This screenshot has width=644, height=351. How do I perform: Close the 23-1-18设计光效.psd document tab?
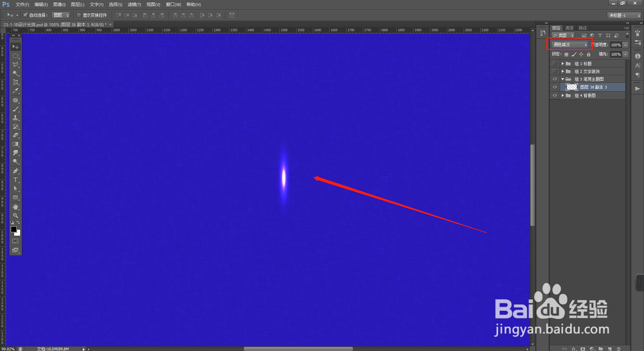pyautogui.click(x=110, y=24)
